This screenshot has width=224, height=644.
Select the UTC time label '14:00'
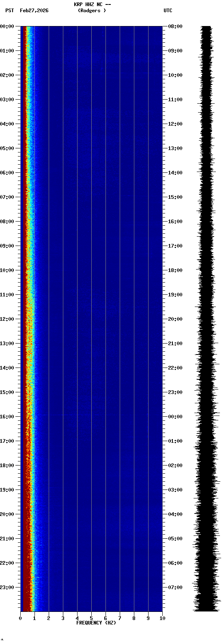point(175,173)
